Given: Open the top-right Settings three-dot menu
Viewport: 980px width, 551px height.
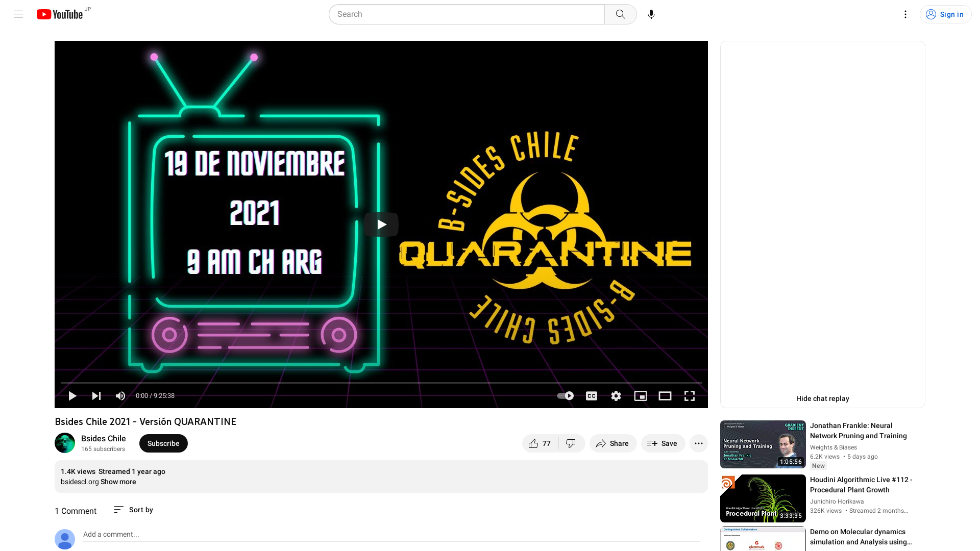Looking at the screenshot, I should [905, 14].
